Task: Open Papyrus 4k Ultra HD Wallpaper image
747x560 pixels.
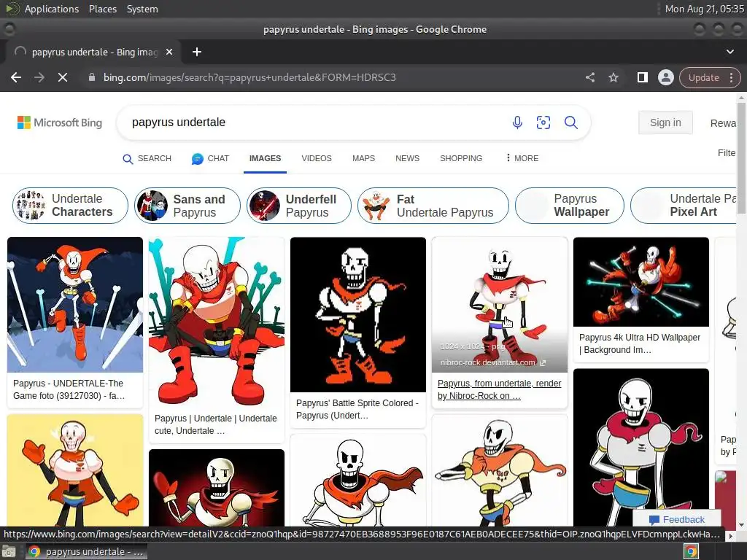Action: [x=640, y=282]
